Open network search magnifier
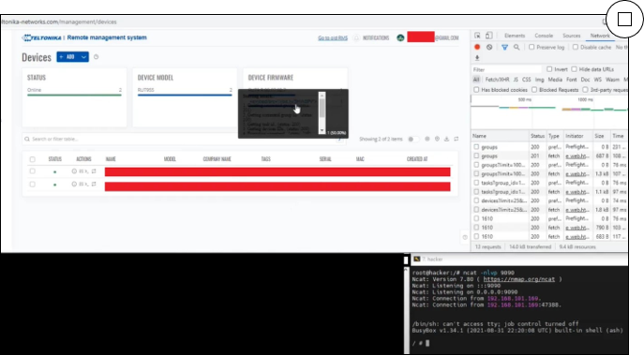644x355 pixels. 517,47
